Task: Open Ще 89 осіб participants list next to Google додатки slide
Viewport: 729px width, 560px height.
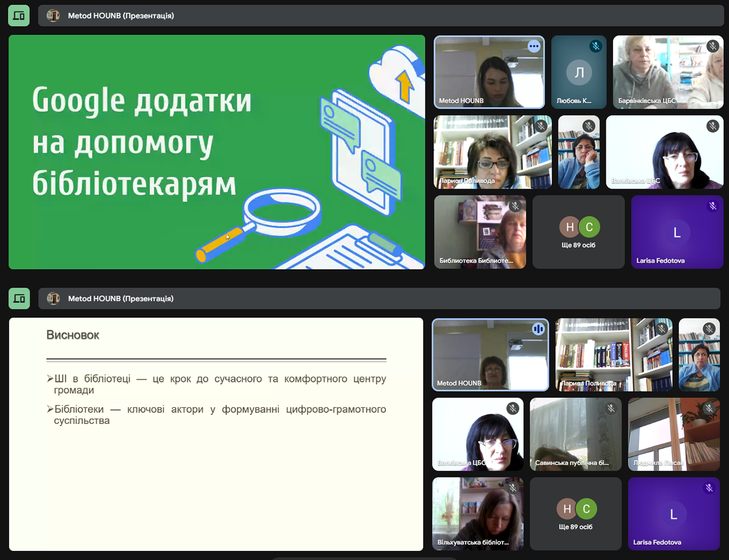Action: (x=579, y=232)
